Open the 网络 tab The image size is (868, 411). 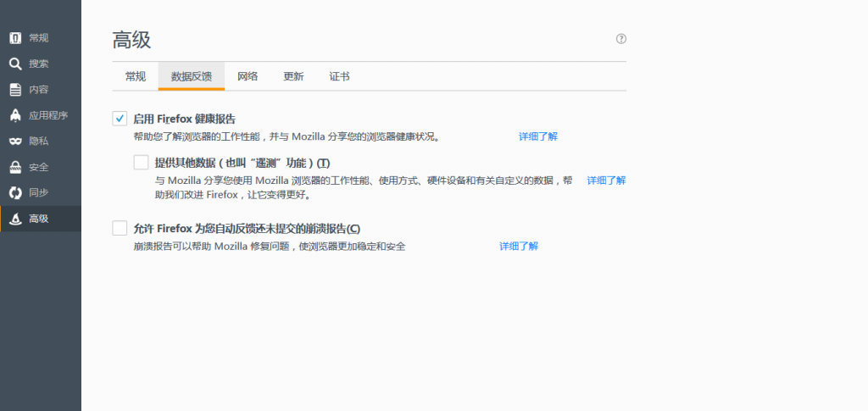pos(248,76)
